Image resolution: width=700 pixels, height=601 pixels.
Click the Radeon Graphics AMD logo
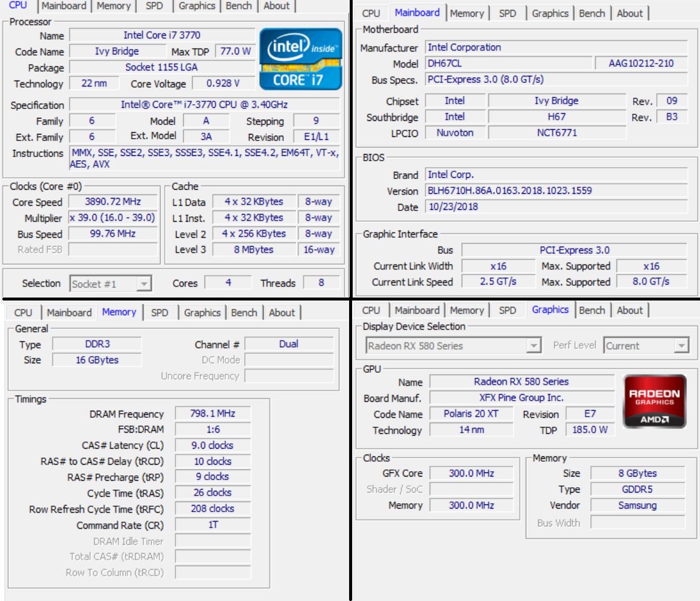(654, 401)
